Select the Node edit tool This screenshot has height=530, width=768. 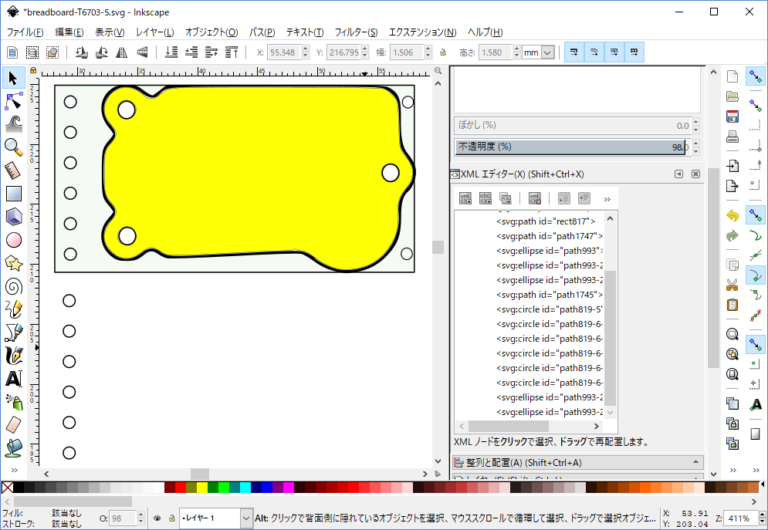(14, 101)
